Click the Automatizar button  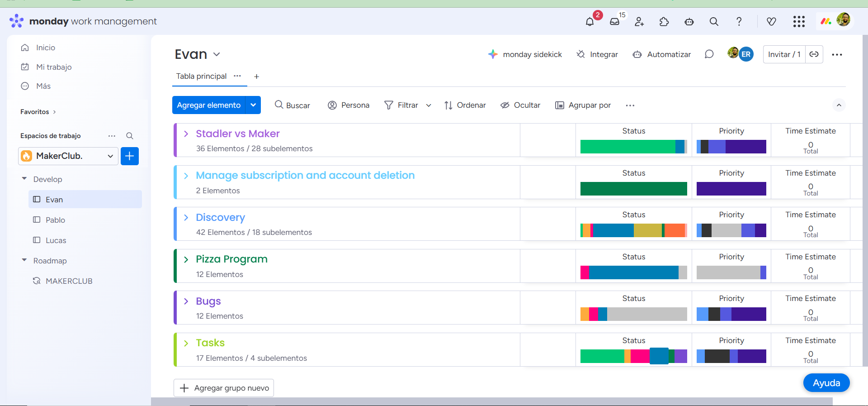[662, 54]
